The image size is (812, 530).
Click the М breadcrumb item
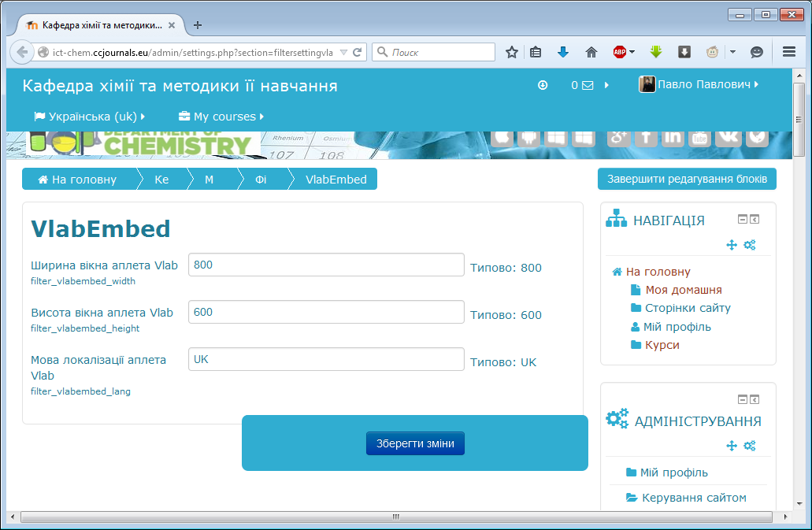tap(209, 180)
